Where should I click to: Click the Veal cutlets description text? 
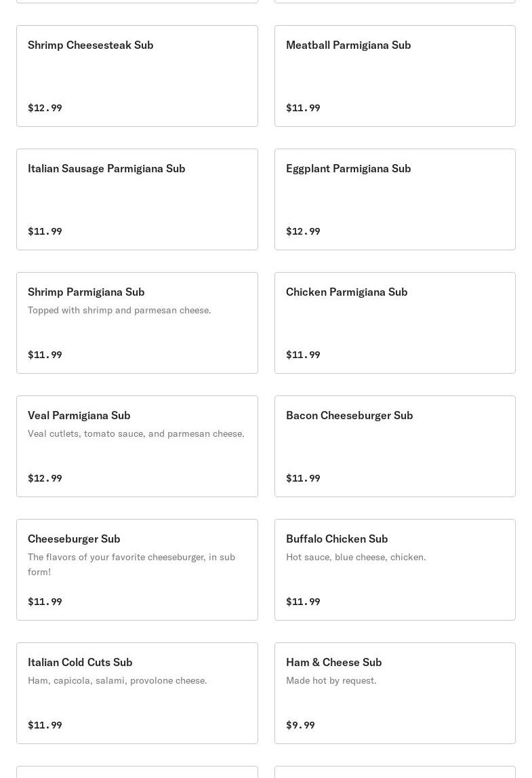[136, 433]
